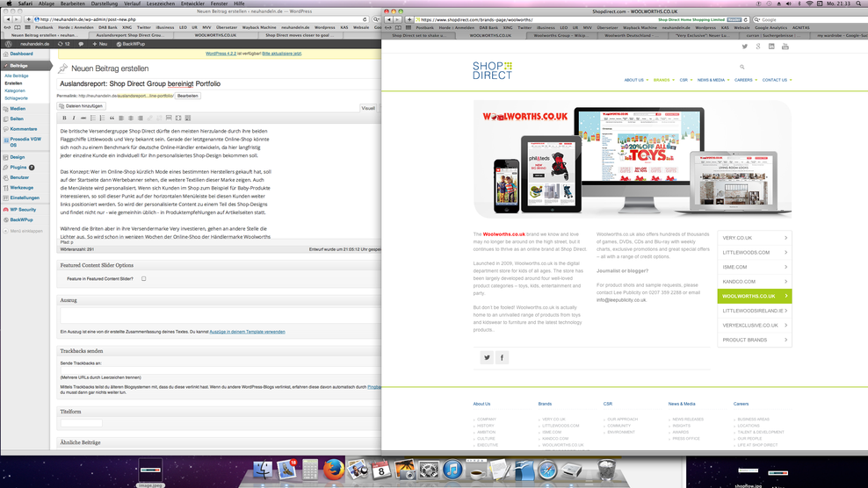Toggle italic formatting in WordPress editor
868x488 pixels.
click(x=74, y=118)
